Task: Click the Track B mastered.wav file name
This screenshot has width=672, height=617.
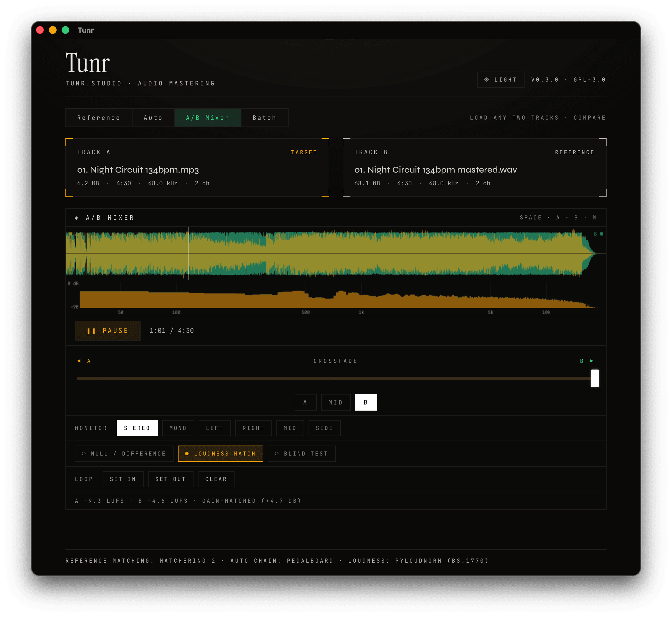Action: [436, 170]
